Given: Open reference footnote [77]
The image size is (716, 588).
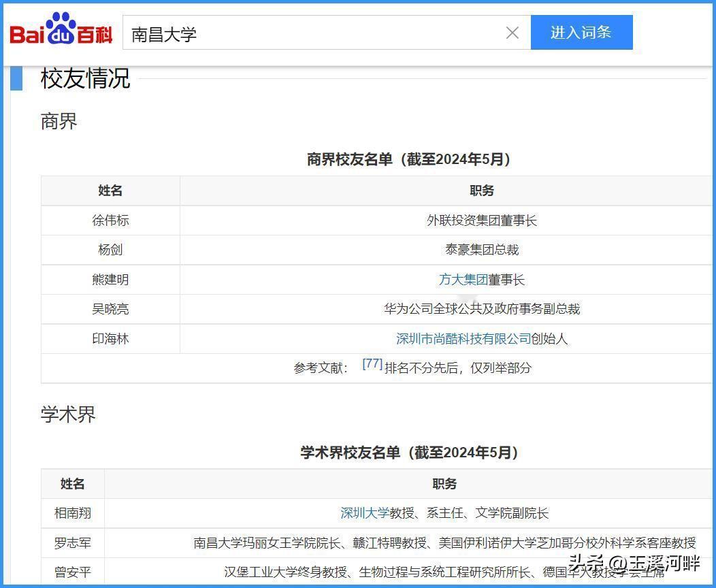Looking at the screenshot, I should tap(372, 364).
